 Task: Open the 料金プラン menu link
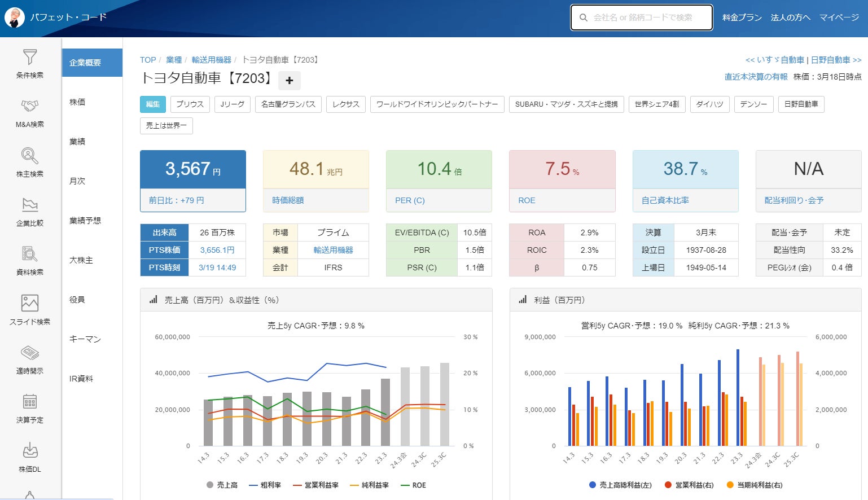pyautogui.click(x=742, y=17)
